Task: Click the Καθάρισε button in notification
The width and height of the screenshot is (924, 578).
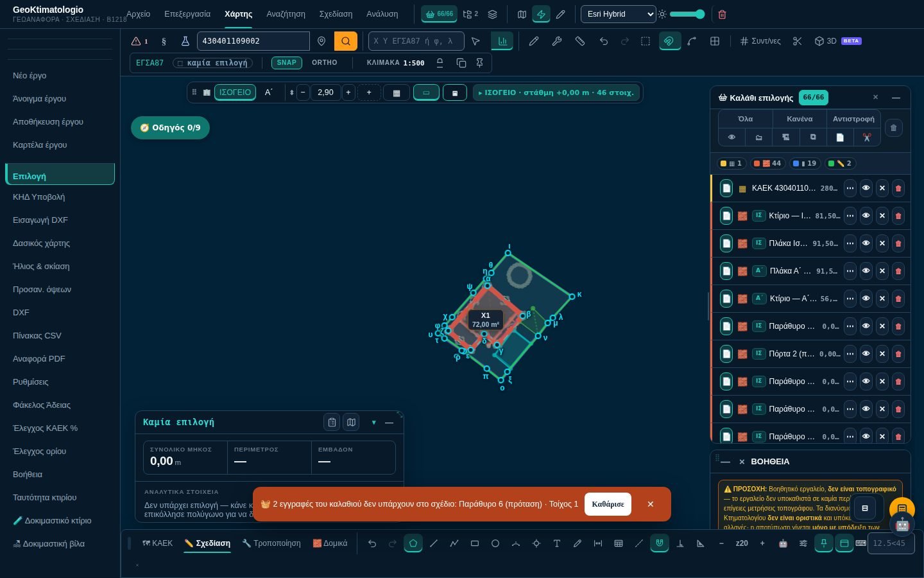Action: coord(608,504)
